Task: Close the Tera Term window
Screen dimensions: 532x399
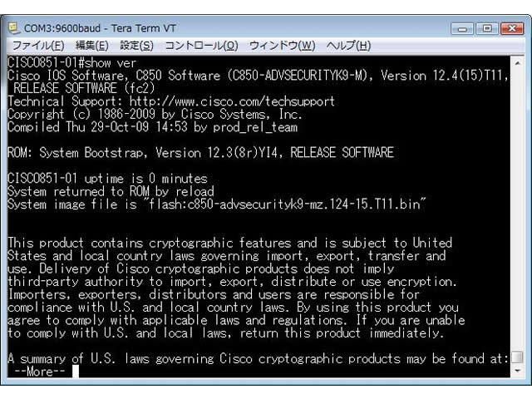Action: click(512, 29)
